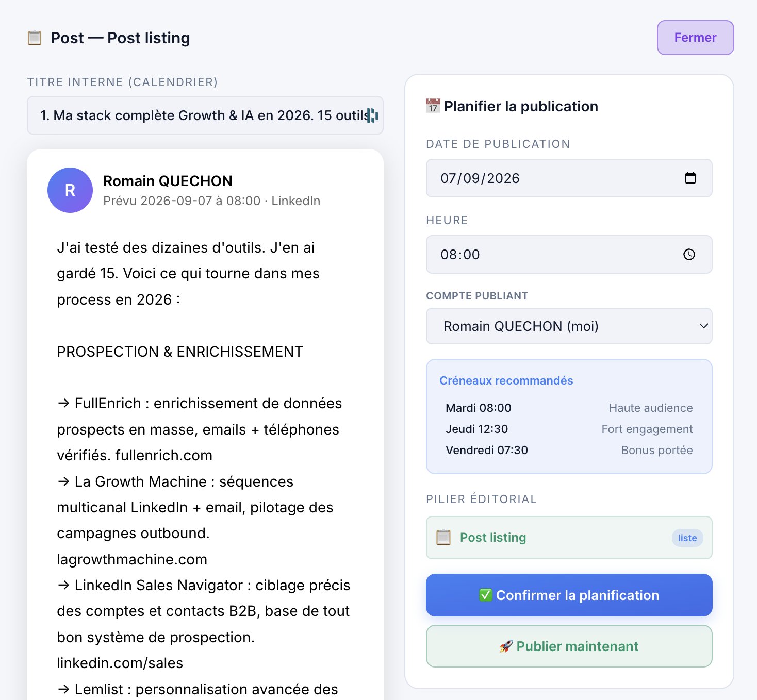Close the post panel with Fermer
Viewport: 757px width, 700px height.
[695, 38]
